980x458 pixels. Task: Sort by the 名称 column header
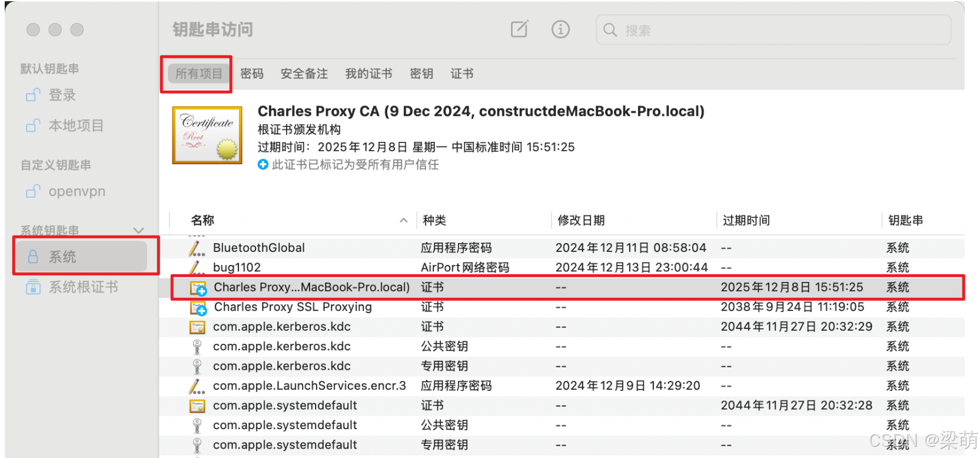coord(202,220)
